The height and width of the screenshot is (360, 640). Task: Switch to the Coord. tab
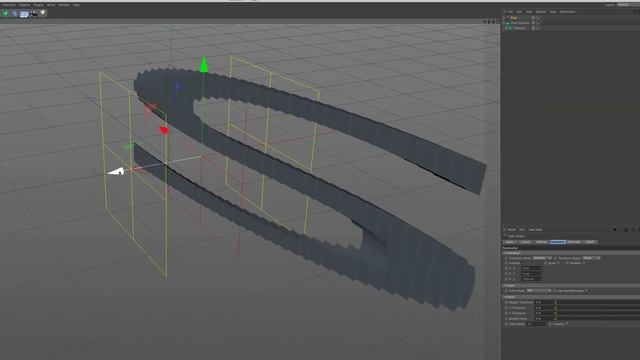(525, 242)
